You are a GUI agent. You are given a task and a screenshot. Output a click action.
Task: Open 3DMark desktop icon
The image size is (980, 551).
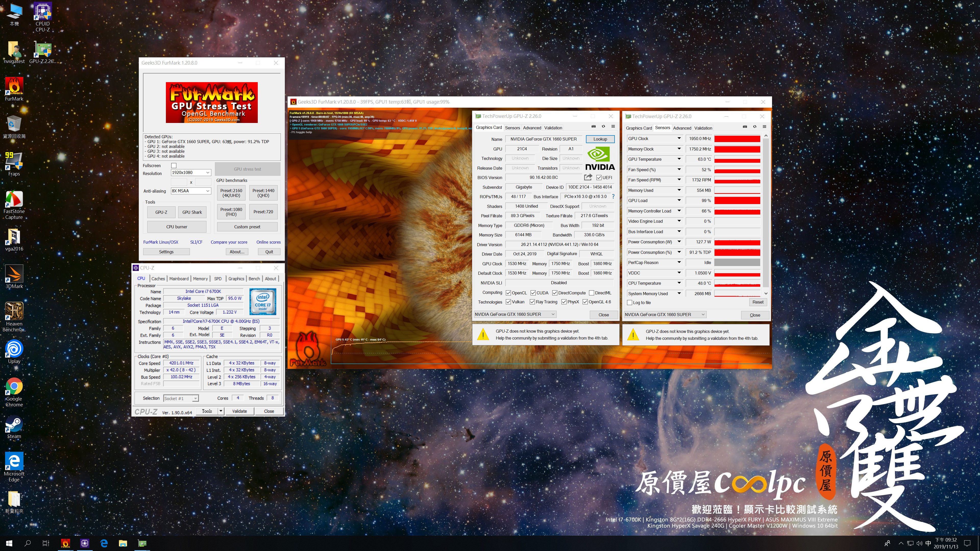point(14,277)
